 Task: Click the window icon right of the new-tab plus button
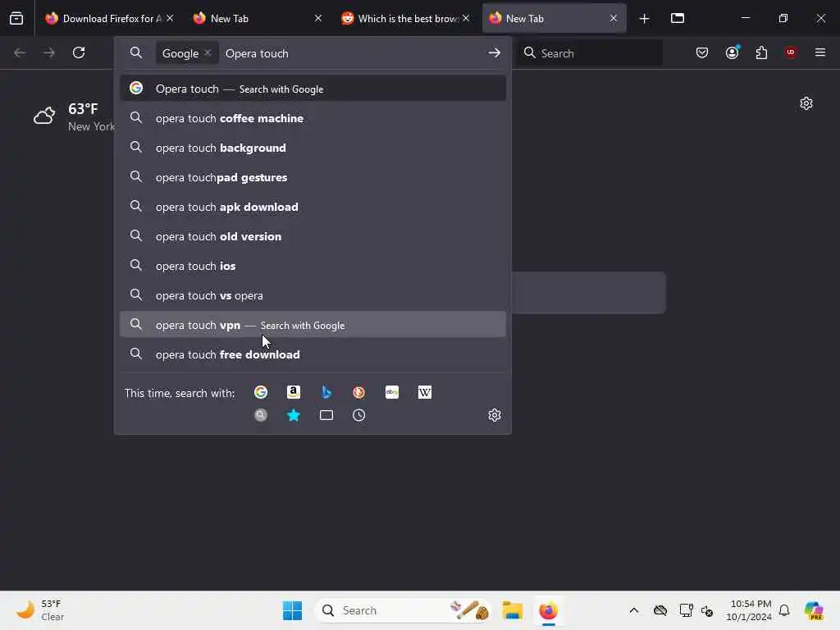(x=678, y=18)
